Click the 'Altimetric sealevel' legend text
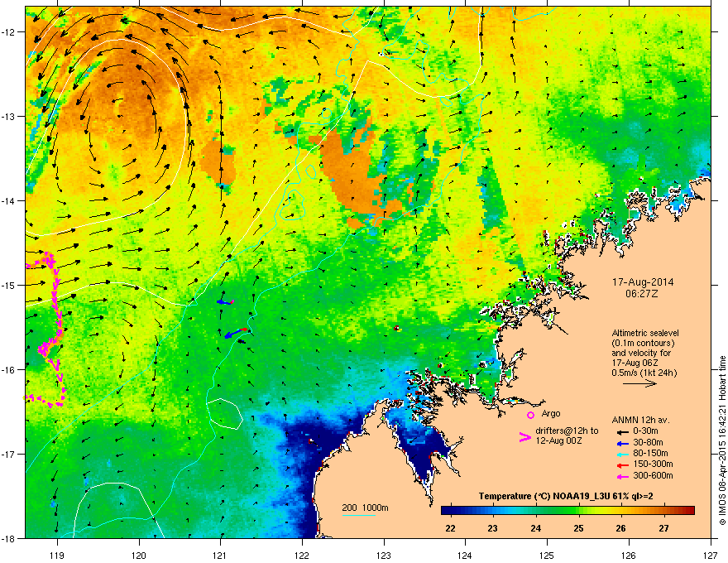 (645, 333)
